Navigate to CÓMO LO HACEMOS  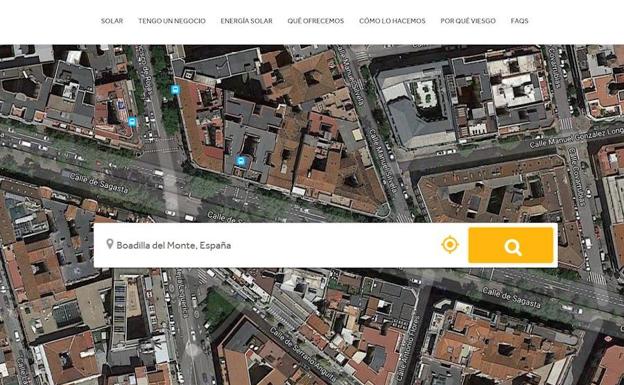(392, 21)
